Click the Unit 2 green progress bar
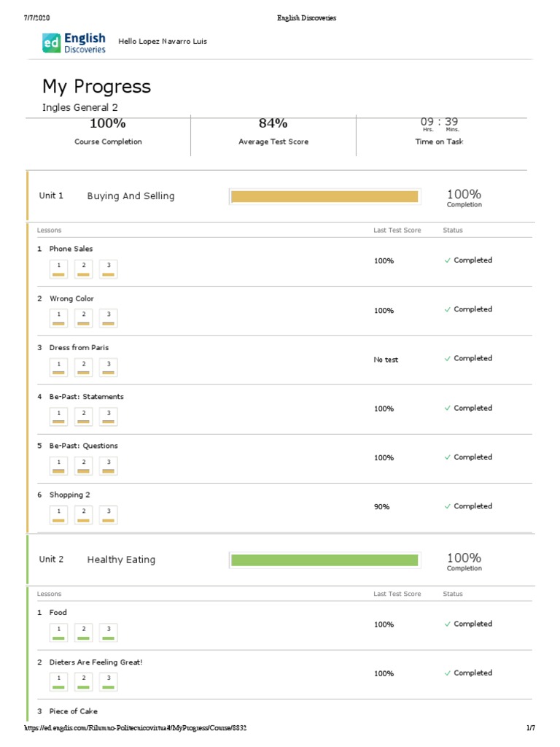Viewport: 560px width, 747px height. tap(324, 560)
